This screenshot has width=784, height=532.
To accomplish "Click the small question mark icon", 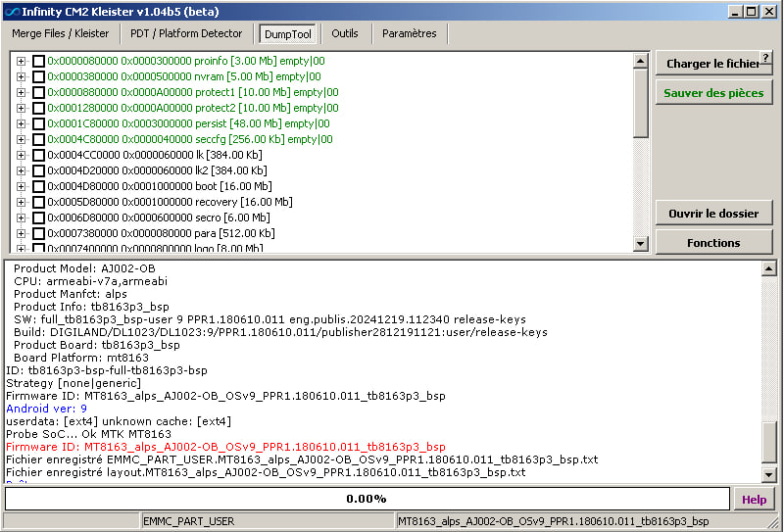I will pyautogui.click(x=765, y=58).
